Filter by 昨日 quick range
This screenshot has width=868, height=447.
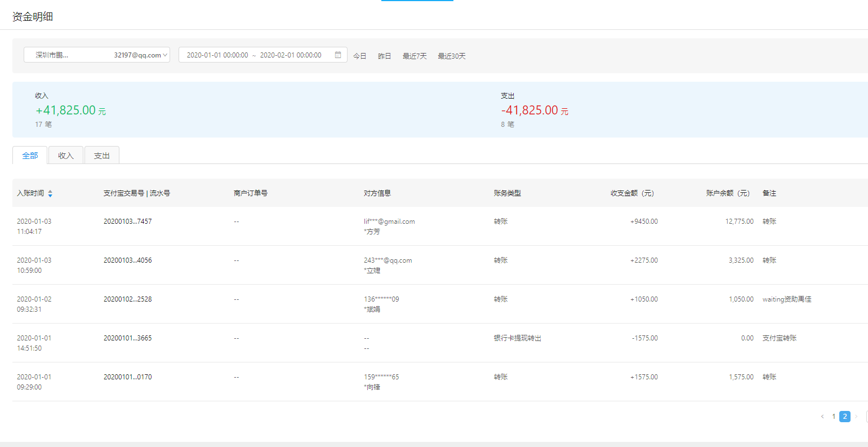[385, 56]
